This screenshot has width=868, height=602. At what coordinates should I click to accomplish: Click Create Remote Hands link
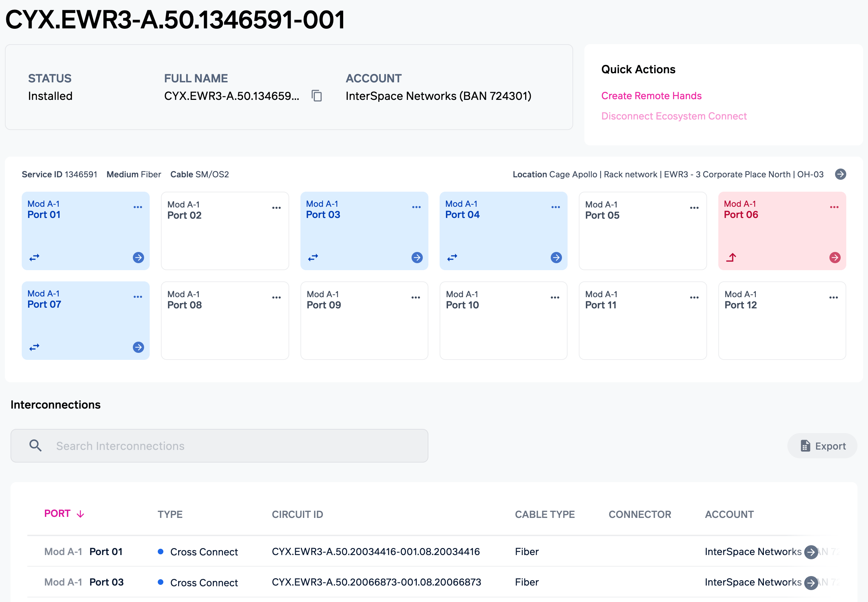(x=651, y=96)
